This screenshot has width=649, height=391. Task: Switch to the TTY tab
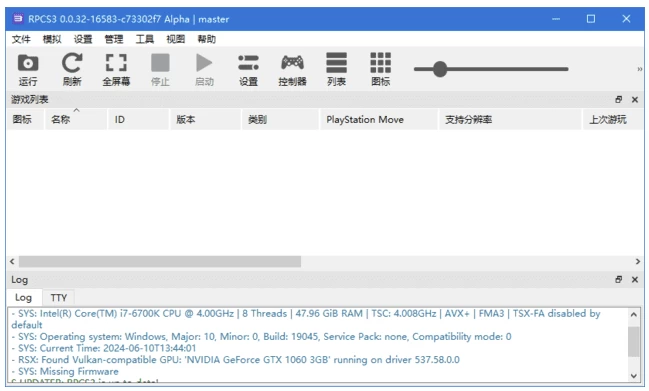(x=58, y=298)
